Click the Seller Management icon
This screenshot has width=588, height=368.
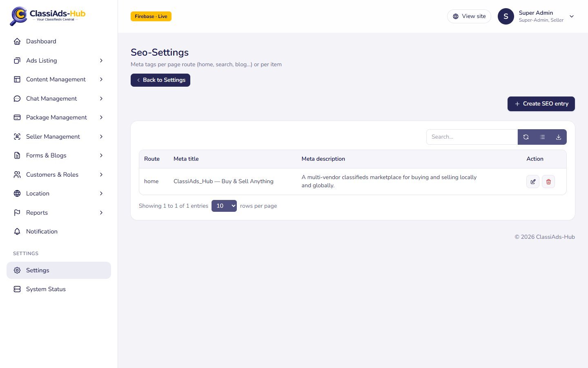coord(17,137)
